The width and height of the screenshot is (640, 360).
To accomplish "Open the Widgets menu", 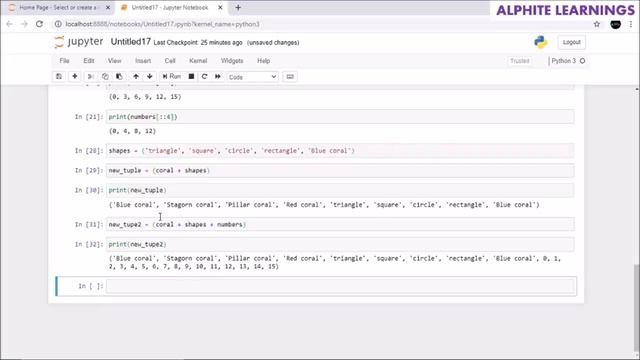I will coord(232,61).
